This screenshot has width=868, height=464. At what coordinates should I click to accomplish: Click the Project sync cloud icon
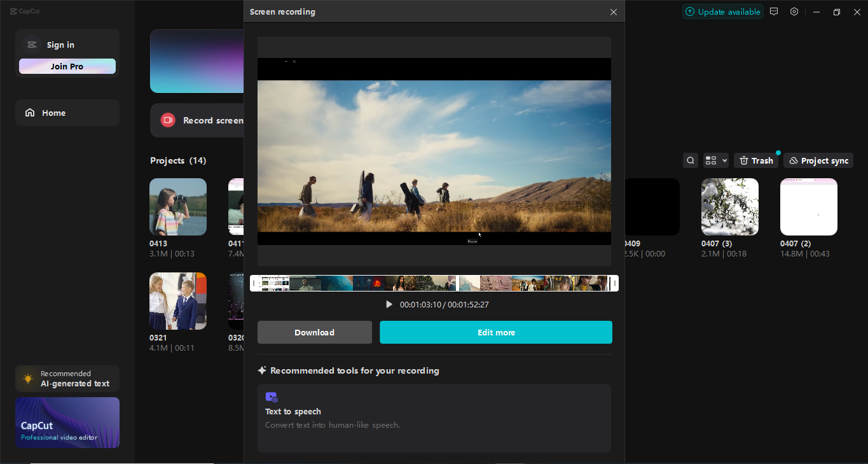(793, 160)
